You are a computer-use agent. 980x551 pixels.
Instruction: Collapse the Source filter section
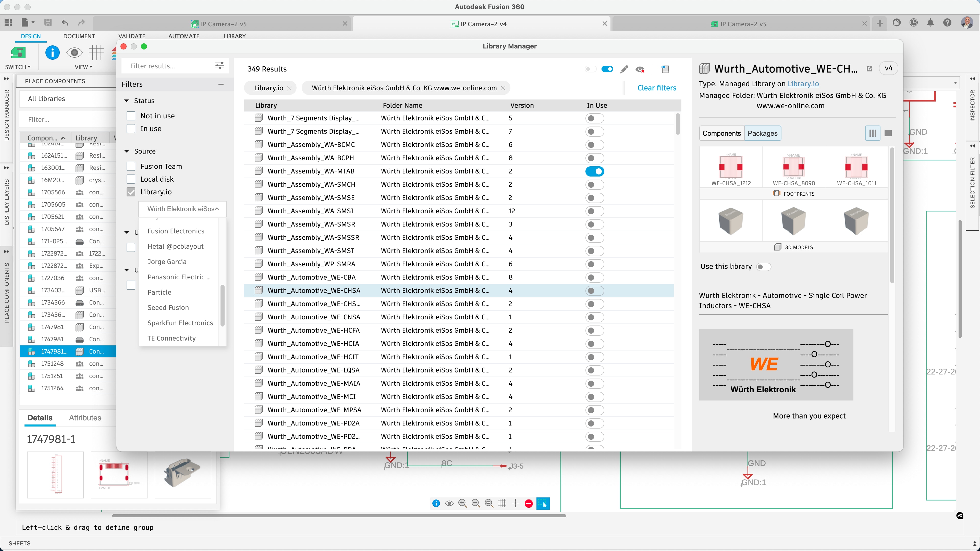pos(127,151)
